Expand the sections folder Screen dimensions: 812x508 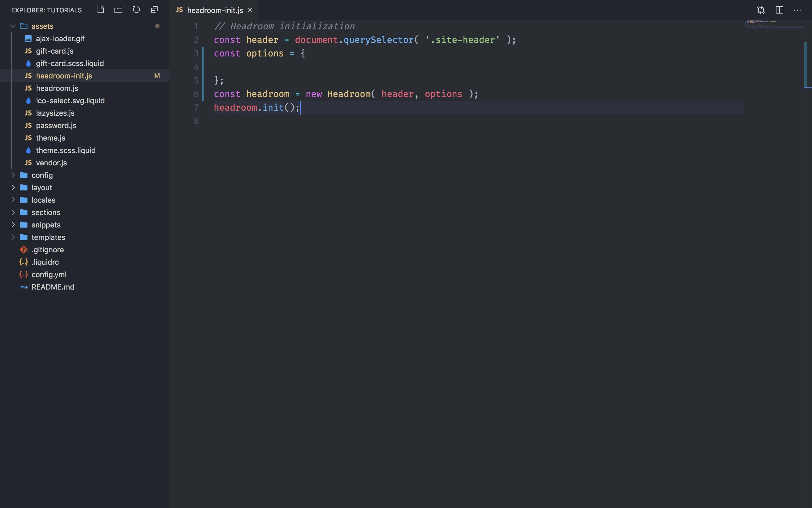13,212
